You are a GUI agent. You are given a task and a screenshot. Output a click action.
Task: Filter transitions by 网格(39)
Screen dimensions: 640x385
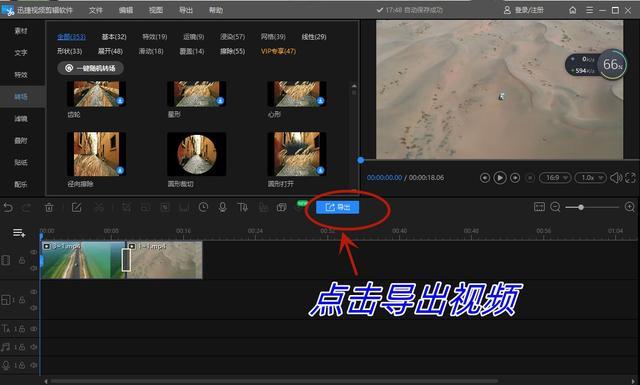tap(273, 37)
